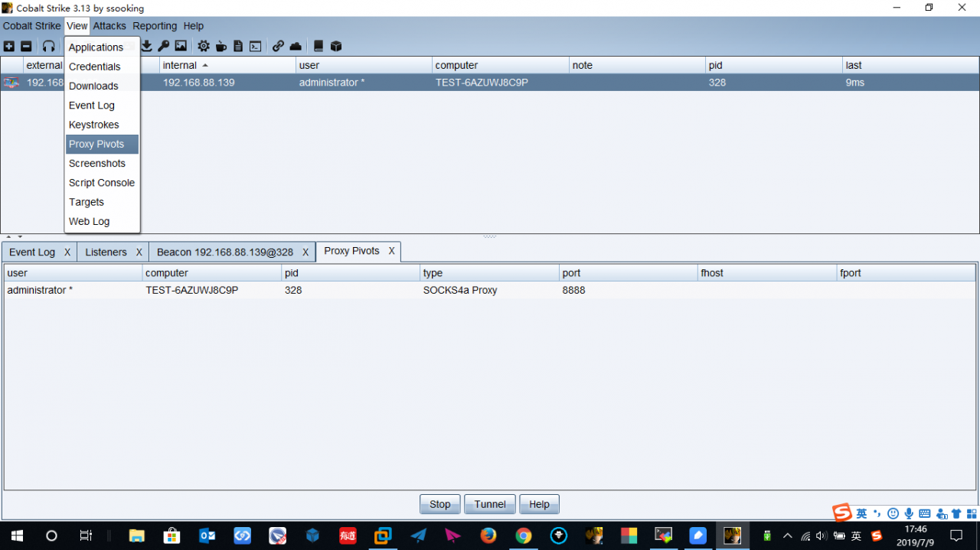Screen dimensions: 980x550
Task: Click the beacon computer icon in session row
Action: (11, 83)
